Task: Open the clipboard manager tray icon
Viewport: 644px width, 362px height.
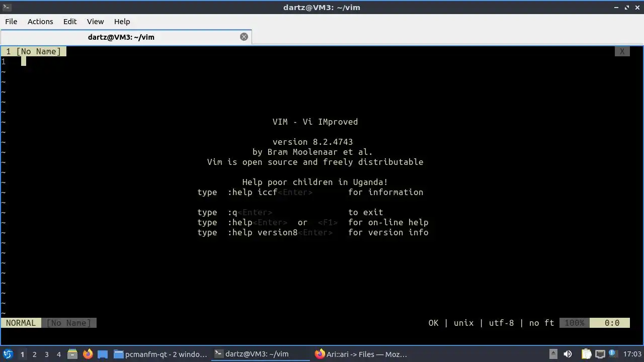Action: (586, 354)
